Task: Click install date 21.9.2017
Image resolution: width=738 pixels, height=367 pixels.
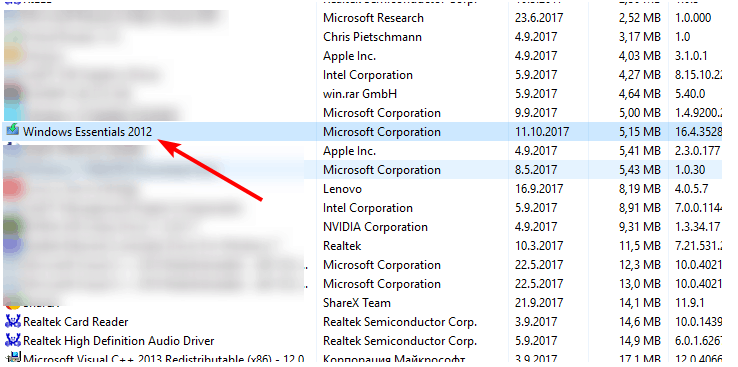Action: tap(539, 303)
